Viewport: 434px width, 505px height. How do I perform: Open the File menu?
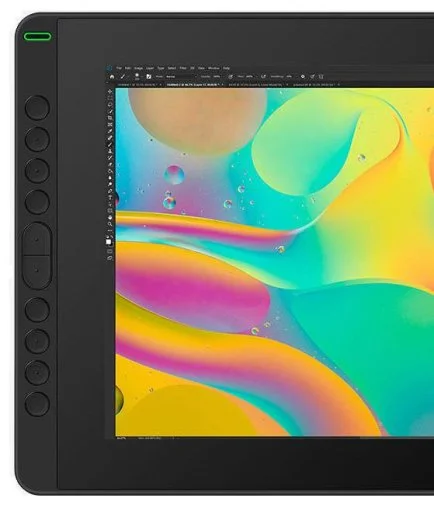click(x=119, y=68)
